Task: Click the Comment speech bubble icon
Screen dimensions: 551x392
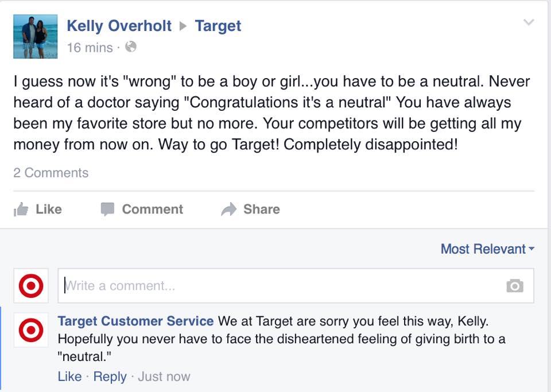Action: click(107, 209)
